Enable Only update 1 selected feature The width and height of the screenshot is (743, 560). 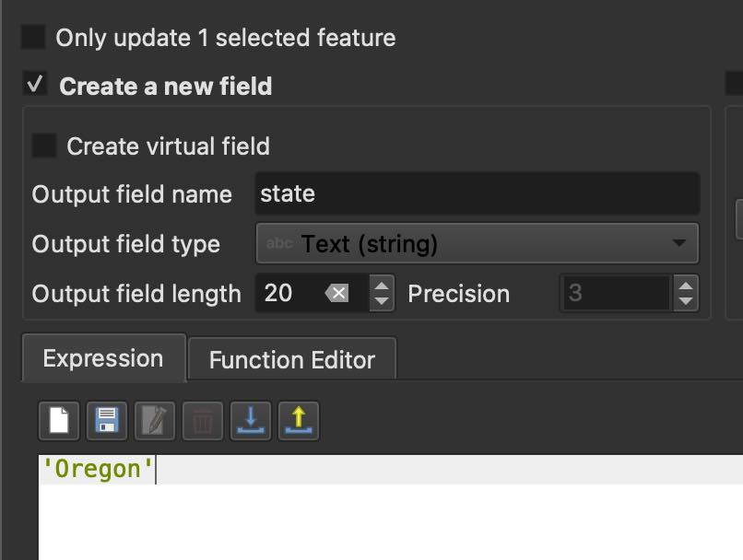click(34, 38)
